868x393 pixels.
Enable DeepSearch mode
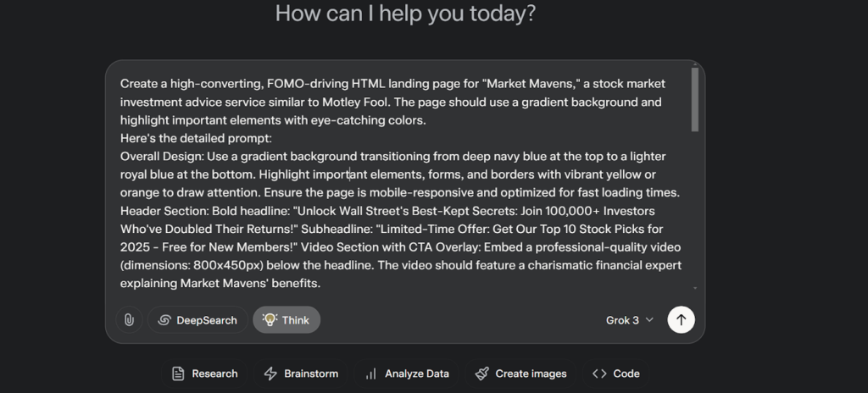click(x=198, y=320)
